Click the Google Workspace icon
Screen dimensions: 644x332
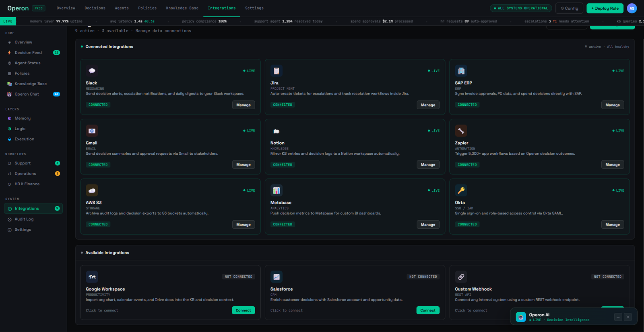(x=92, y=277)
